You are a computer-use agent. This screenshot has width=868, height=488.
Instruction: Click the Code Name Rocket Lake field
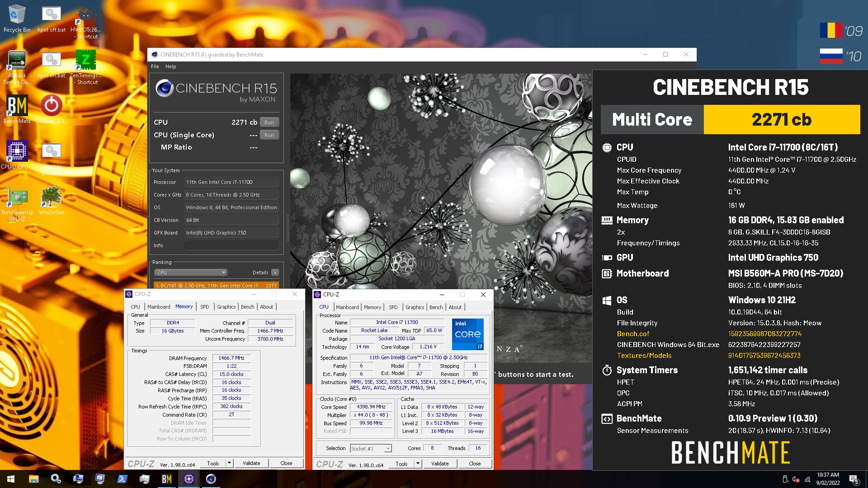click(374, 330)
